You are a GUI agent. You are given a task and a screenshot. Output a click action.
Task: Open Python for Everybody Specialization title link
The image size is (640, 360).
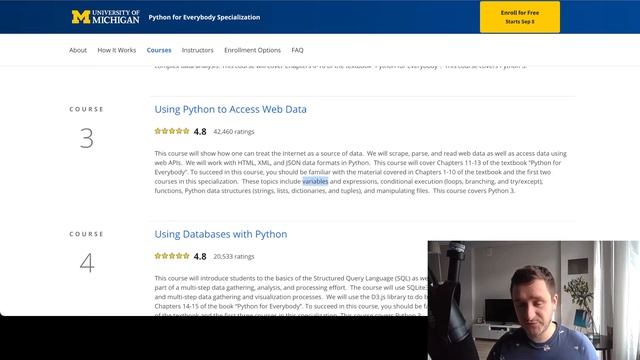coord(204,18)
